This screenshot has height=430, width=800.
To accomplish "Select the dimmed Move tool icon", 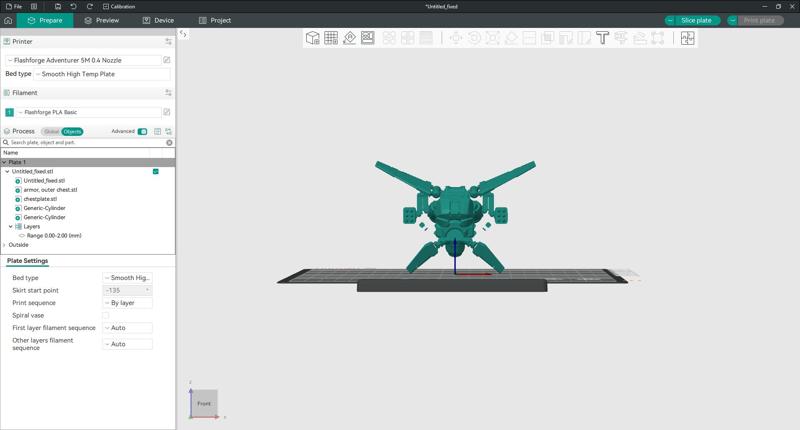I will pyautogui.click(x=456, y=38).
